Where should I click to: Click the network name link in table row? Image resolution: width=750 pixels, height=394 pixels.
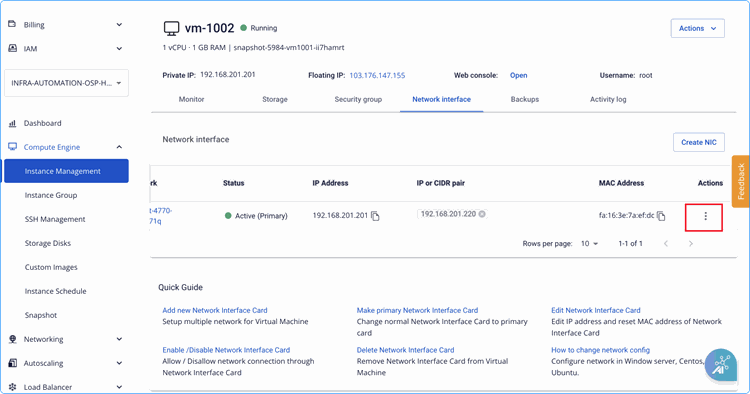pyautogui.click(x=161, y=216)
